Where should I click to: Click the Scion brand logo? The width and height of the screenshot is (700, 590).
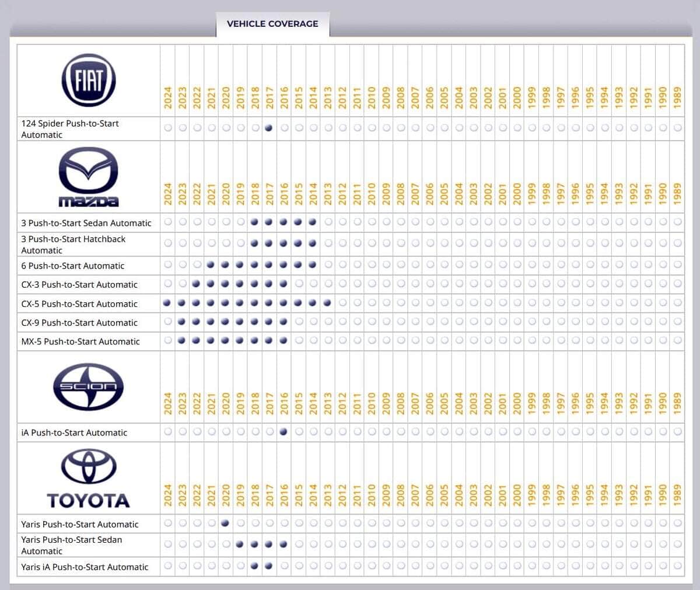89,386
